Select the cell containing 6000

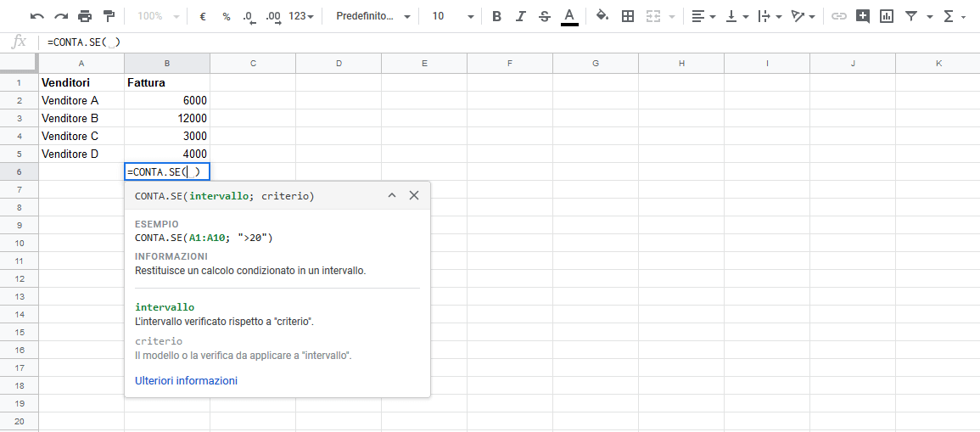click(x=167, y=101)
